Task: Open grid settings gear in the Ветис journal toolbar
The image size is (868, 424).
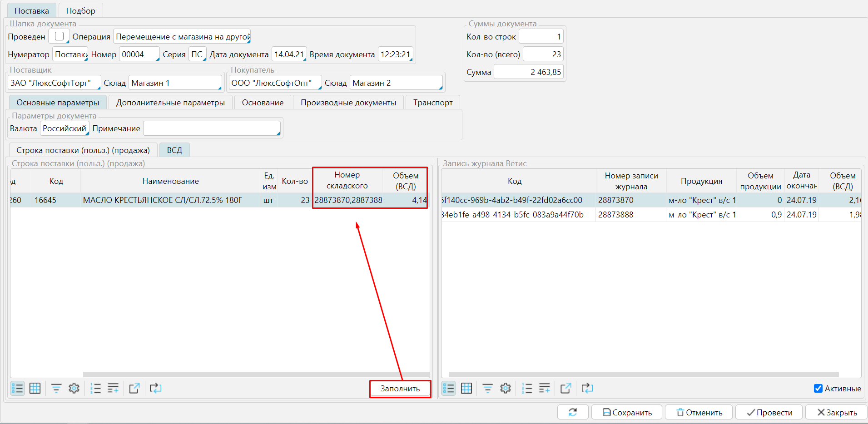Action: pyautogui.click(x=505, y=388)
